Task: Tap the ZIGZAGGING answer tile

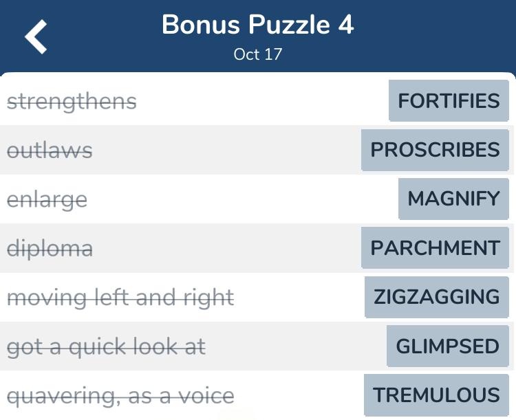Action: [437, 297]
